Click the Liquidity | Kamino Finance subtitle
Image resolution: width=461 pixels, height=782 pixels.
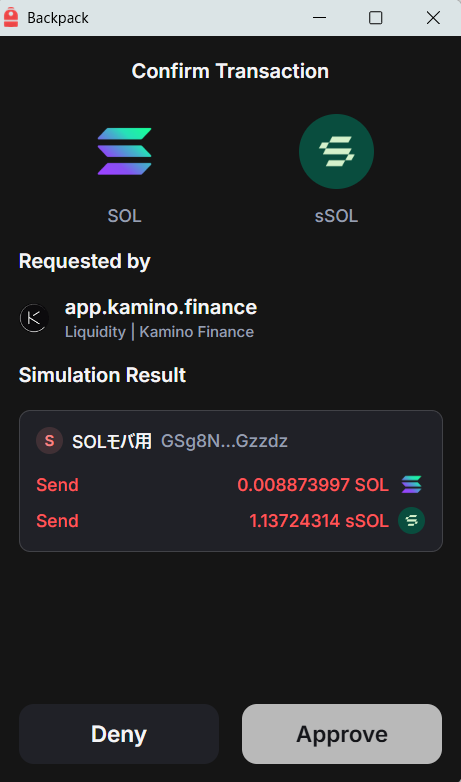159,332
